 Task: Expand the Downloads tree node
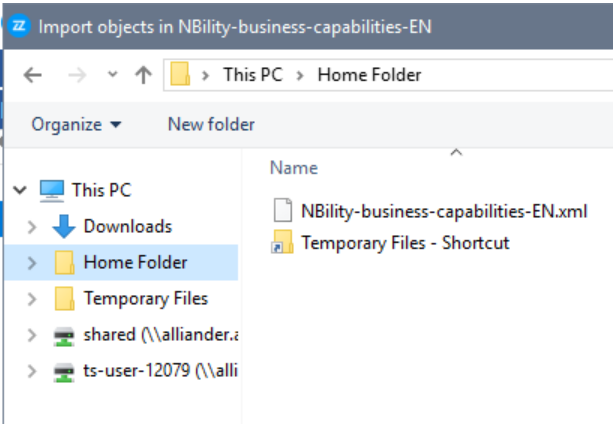point(32,227)
